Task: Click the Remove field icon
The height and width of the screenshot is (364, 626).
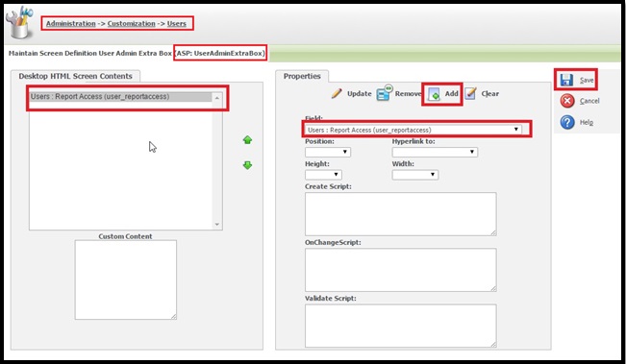Action: point(384,92)
